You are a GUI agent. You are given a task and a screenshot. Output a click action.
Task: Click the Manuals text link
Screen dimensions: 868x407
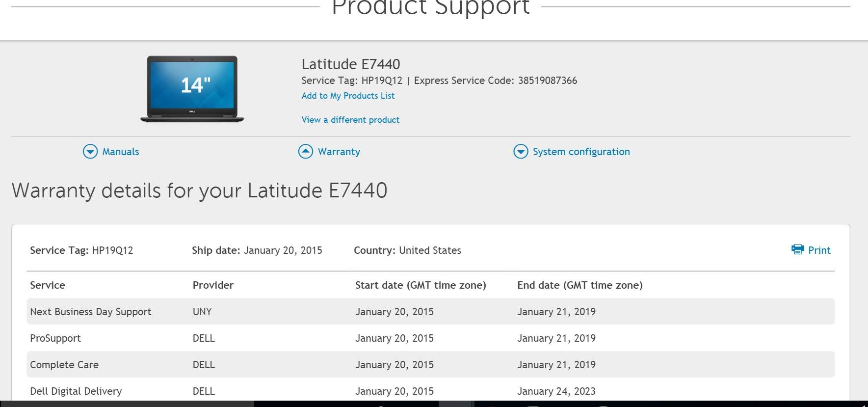(x=120, y=152)
